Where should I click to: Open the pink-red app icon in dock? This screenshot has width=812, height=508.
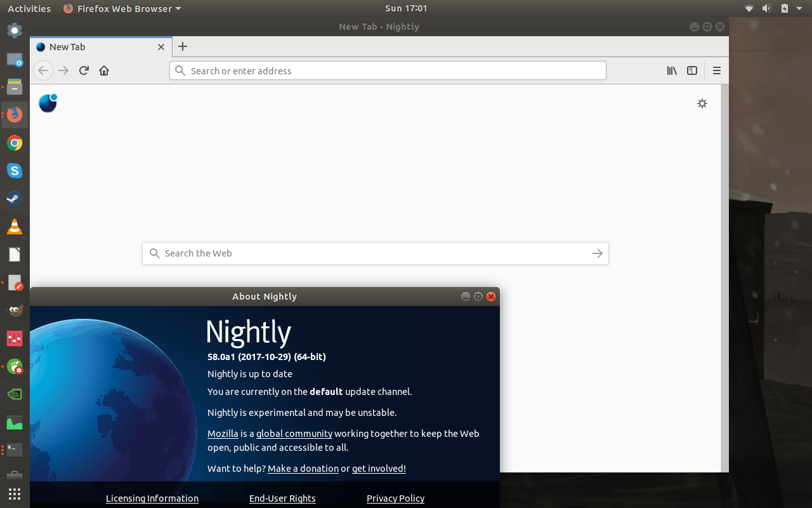(15, 338)
